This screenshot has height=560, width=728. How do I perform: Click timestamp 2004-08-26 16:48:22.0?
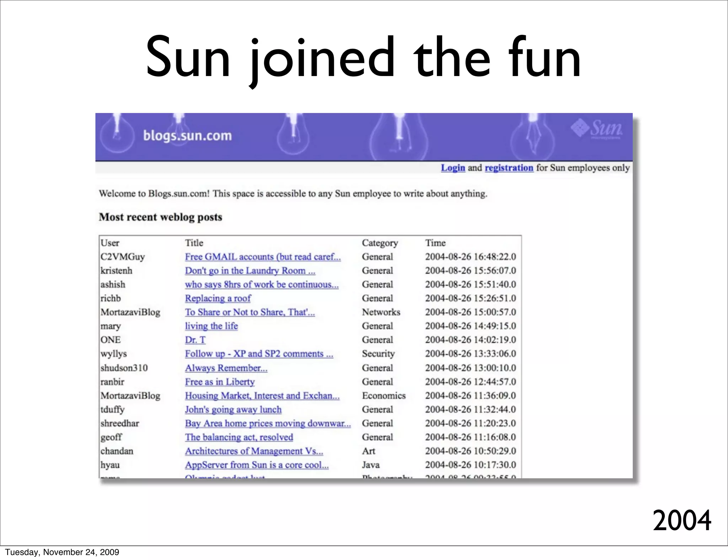(x=471, y=257)
